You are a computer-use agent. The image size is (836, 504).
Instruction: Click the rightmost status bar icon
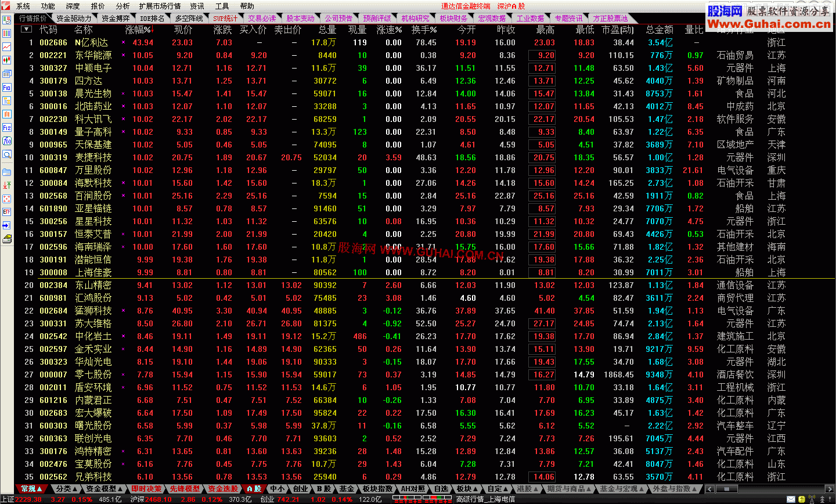coord(831,499)
